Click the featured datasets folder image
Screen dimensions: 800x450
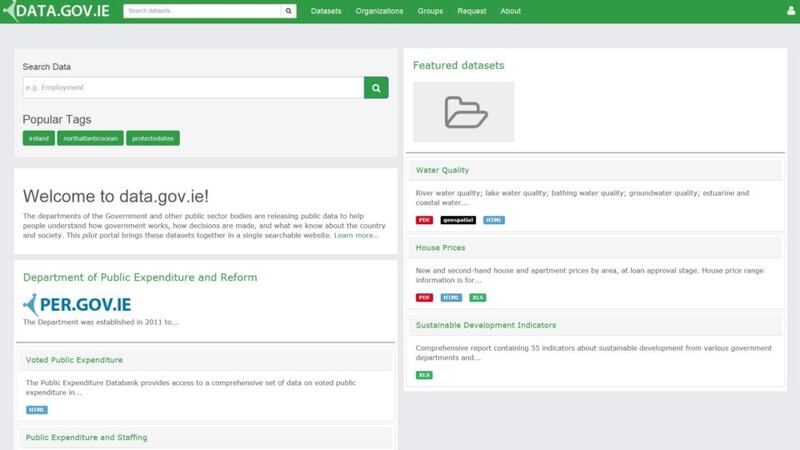(463, 112)
